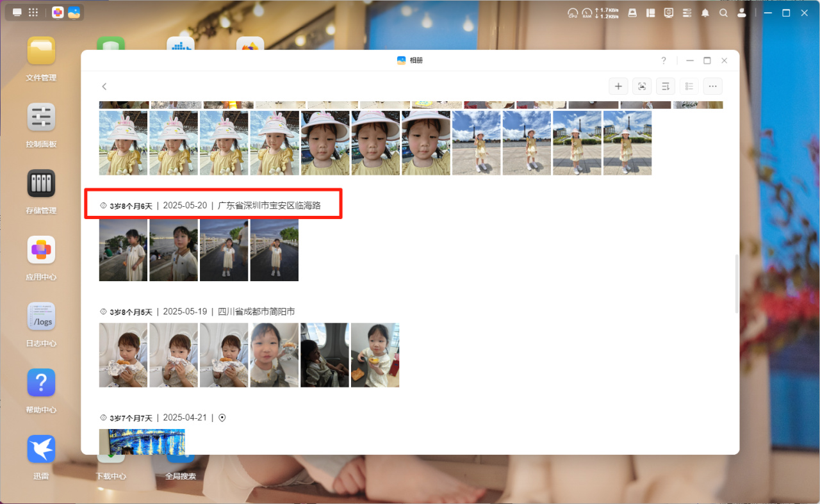
Task: Open the fourth photo under 2025-05-19
Action: (274, 355)
